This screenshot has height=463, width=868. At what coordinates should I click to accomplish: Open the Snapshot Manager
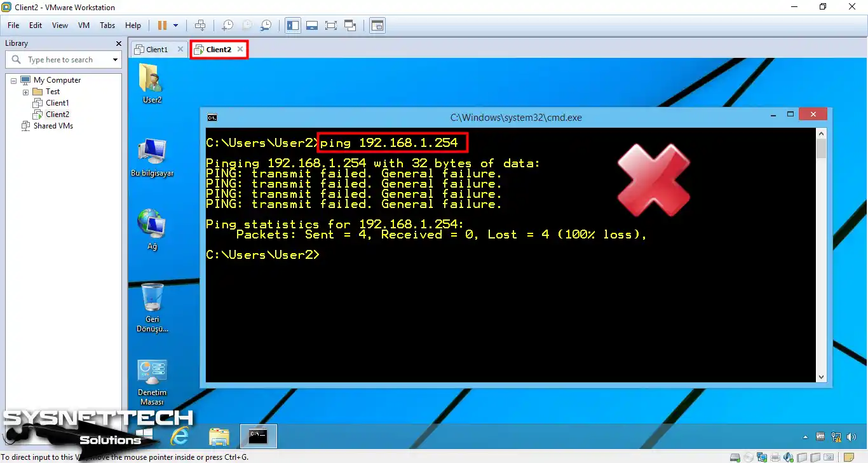point(266,25)
